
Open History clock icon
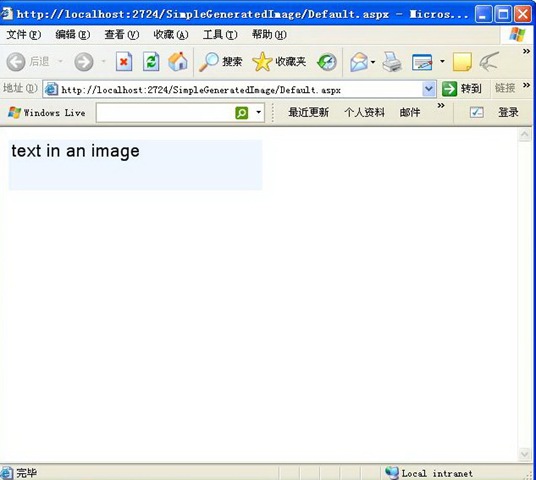[x=326, y=62]
